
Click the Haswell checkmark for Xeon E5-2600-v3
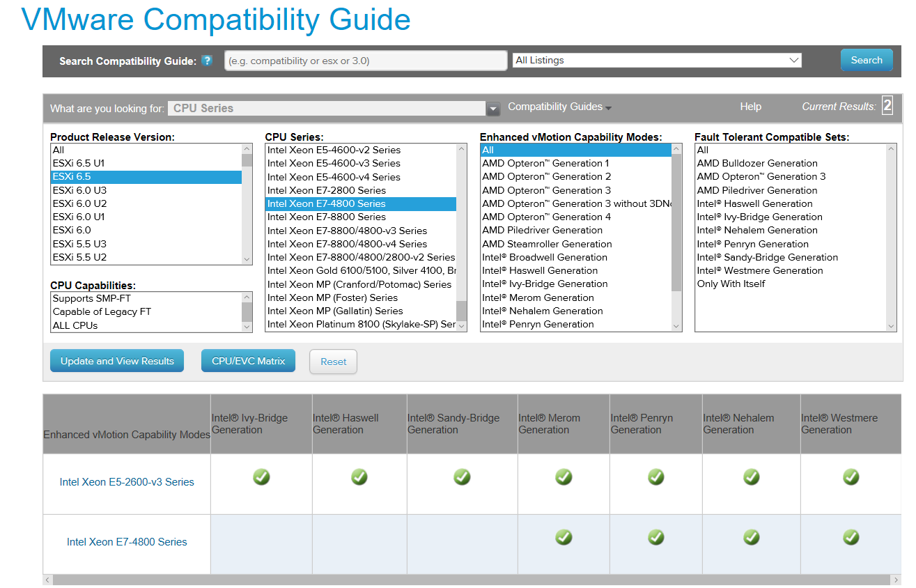tap(359, 477)
